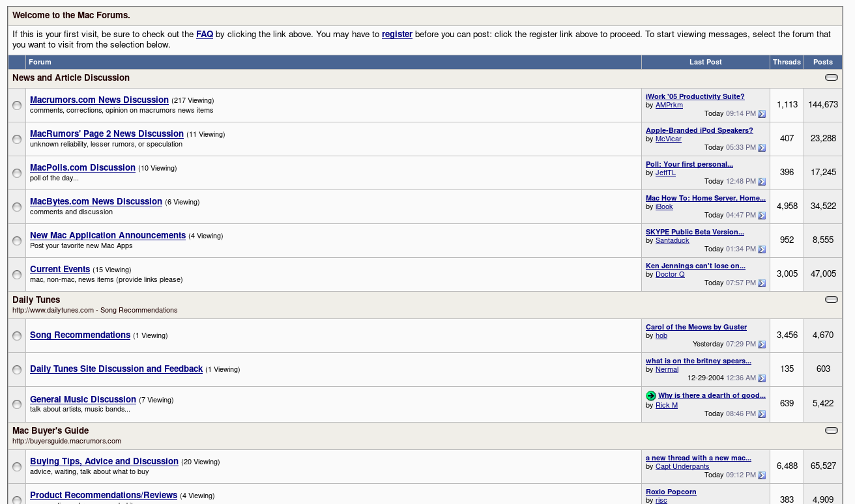View user profile McVicar

[x=669, y=139]
